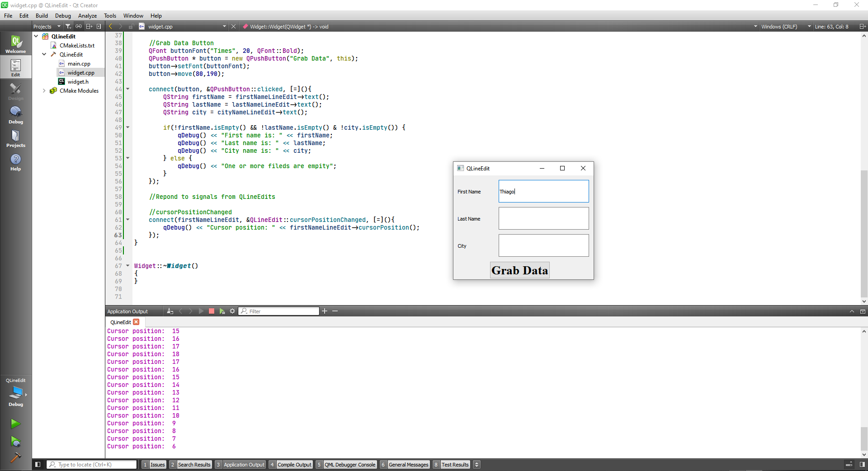Open line endings dropdown Windows (CRLF)

tap(786, 26)
